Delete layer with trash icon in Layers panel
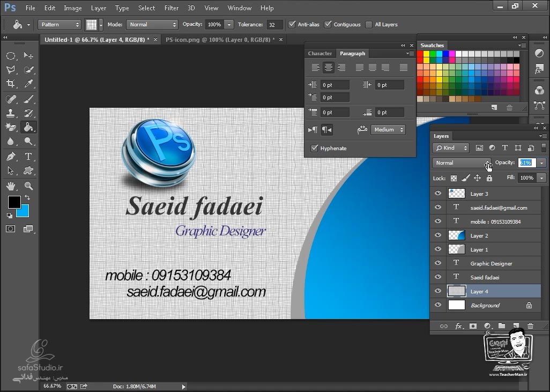Viewport: 550px width, 392px height. (530, 326)
